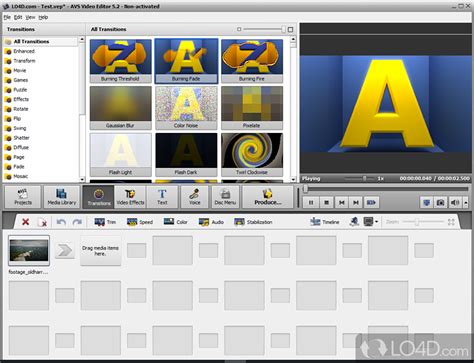Select the Gaussian Blur transition
Screen dimensions: 474x363
tap(120, 108)
